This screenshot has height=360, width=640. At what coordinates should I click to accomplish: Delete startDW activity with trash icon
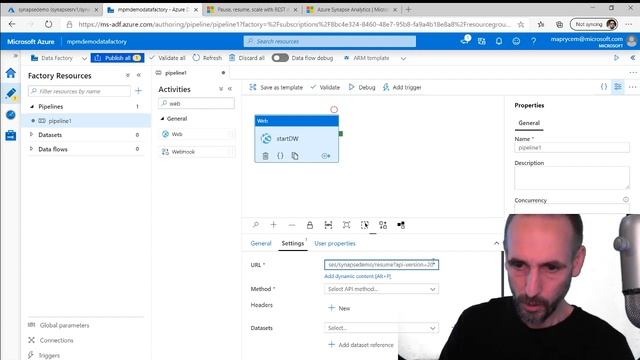(265, 156)
